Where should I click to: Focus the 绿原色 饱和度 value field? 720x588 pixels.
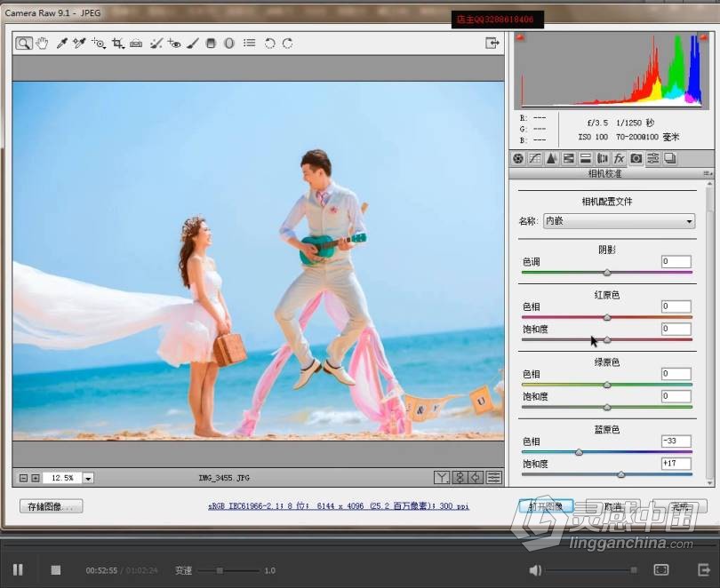click(x=676, y=396)
